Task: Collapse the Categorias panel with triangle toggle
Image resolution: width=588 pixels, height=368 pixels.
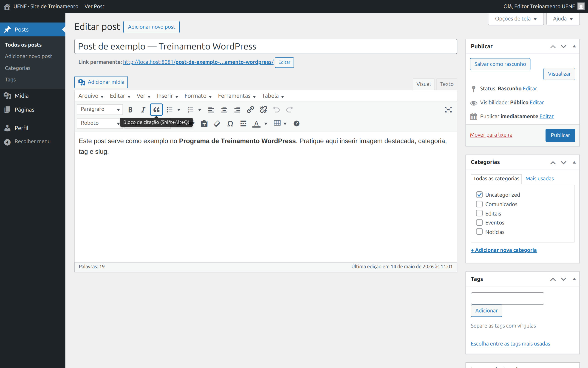Action: click(x=574, y=162)
